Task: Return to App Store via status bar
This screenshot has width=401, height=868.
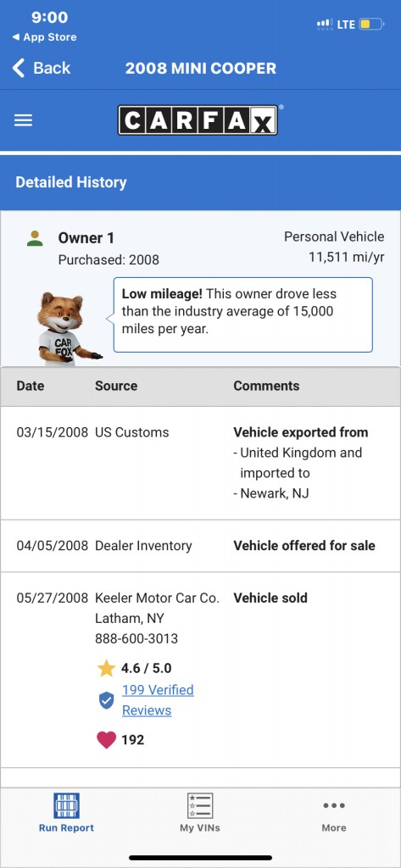Action: pos(44,37)
